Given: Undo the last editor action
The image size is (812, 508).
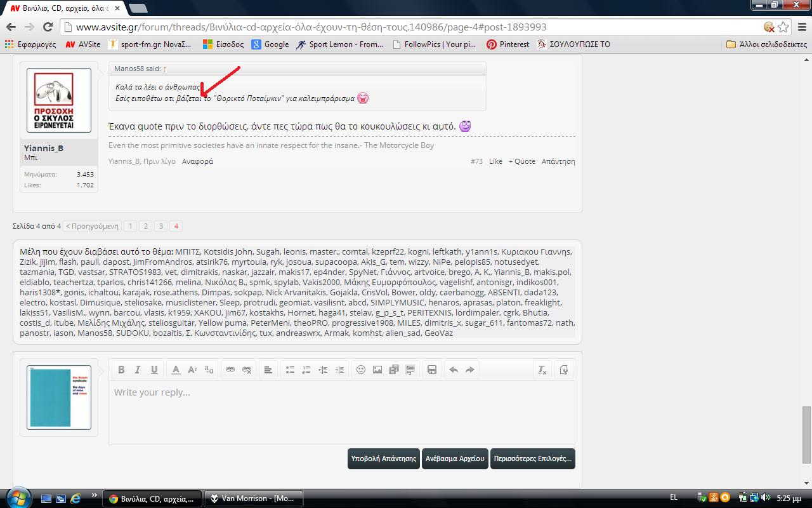Looking at the screenshot, I should pos(454,370).
